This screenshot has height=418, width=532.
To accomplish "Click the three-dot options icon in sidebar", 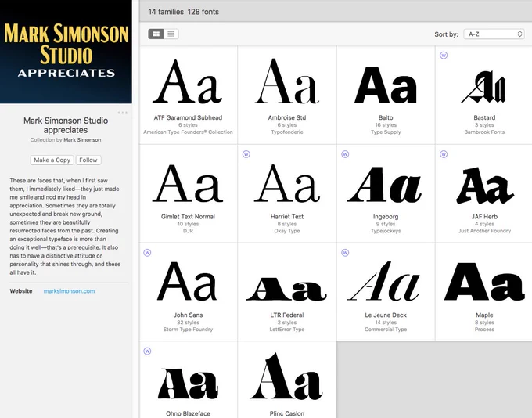I will point(123,112).
